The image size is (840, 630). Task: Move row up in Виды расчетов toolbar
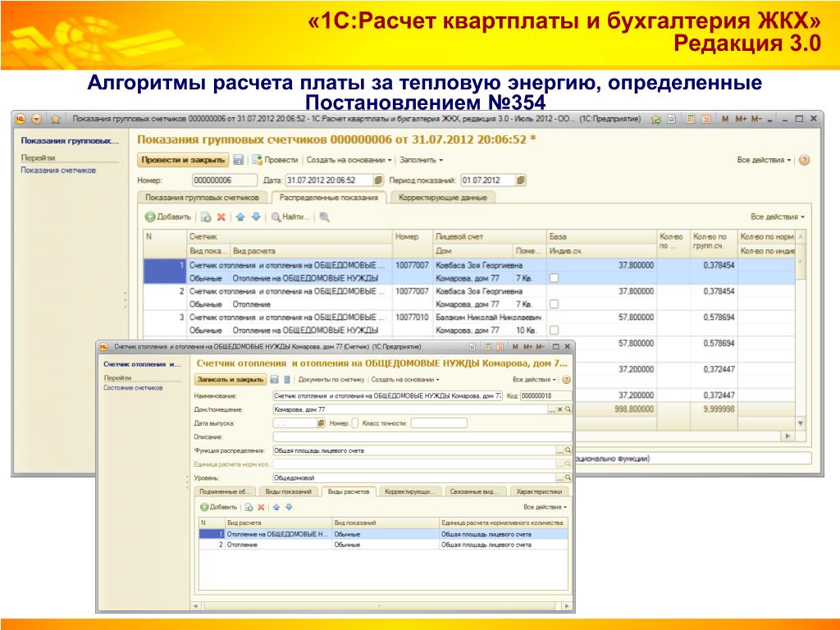click(x=276, y=507)
